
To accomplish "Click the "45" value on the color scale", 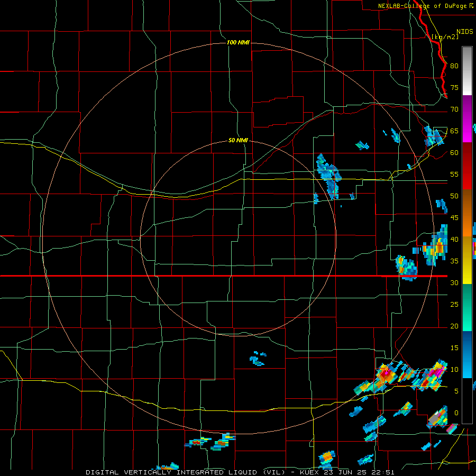I will (x=454, y=218).
